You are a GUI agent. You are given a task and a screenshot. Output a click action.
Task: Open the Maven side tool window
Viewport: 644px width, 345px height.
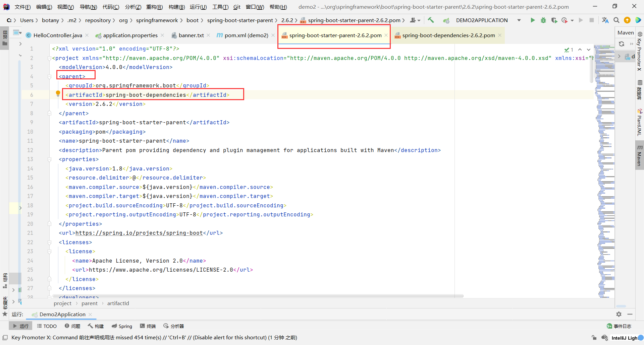click(x=640, y=156)
